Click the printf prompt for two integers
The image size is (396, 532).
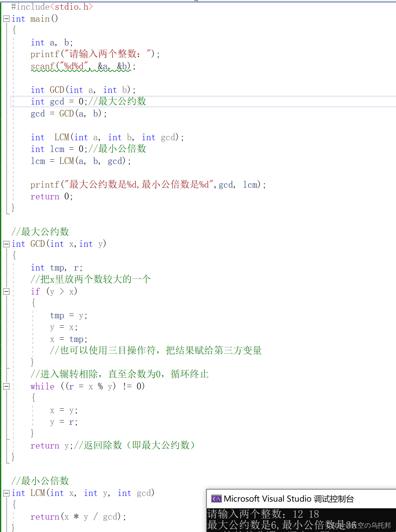click(95, 54)
